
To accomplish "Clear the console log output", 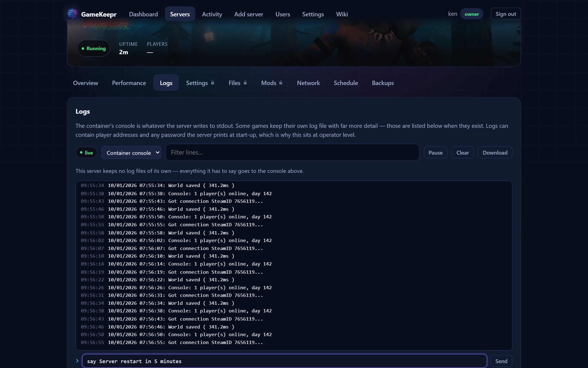I will tap(463, 153).
